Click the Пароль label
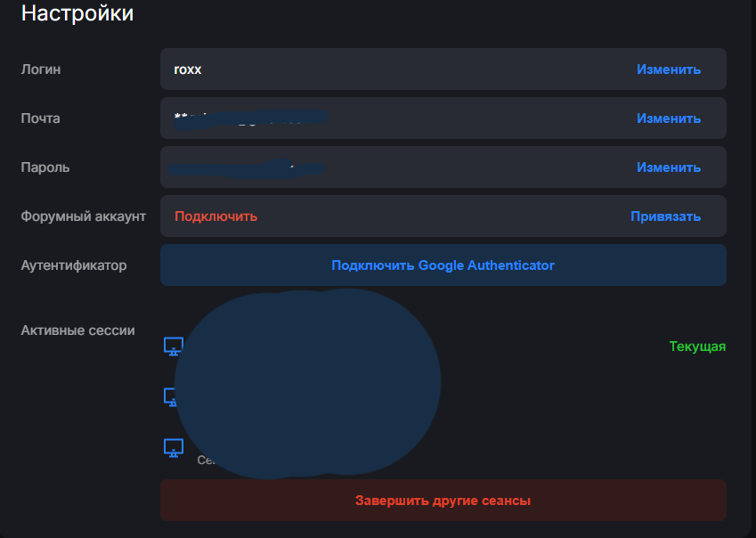Viewport: 756px width, 538px height. [x=45, y=167]
